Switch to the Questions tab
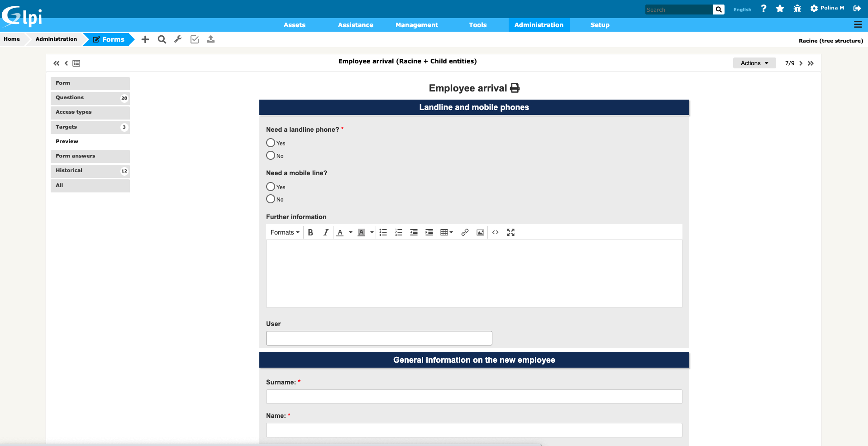The image size is (868, 446). (x=90, y=98)
